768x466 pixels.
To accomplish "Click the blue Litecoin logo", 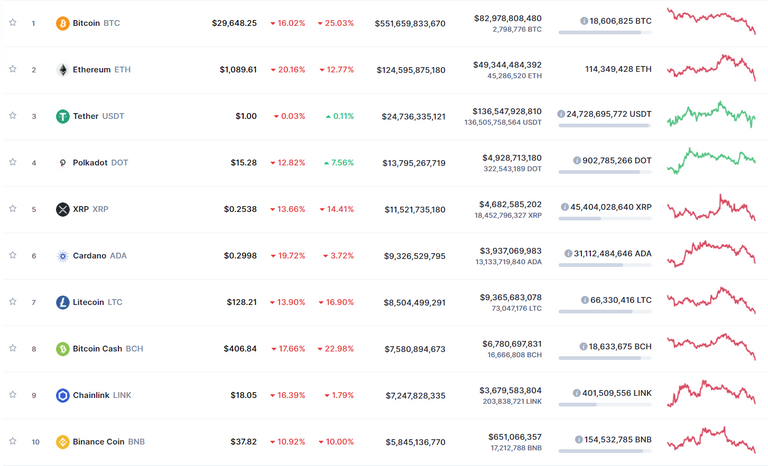I will tap(63, 302).
